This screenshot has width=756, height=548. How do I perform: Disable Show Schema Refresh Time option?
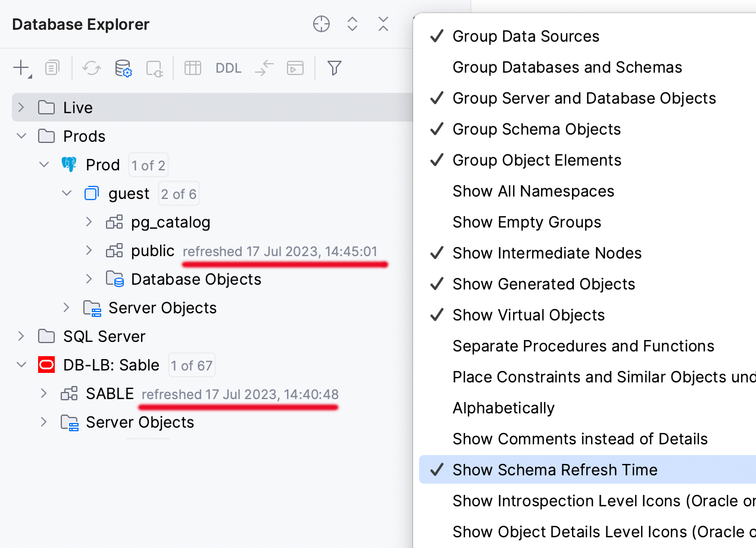(x=555, y=470)
